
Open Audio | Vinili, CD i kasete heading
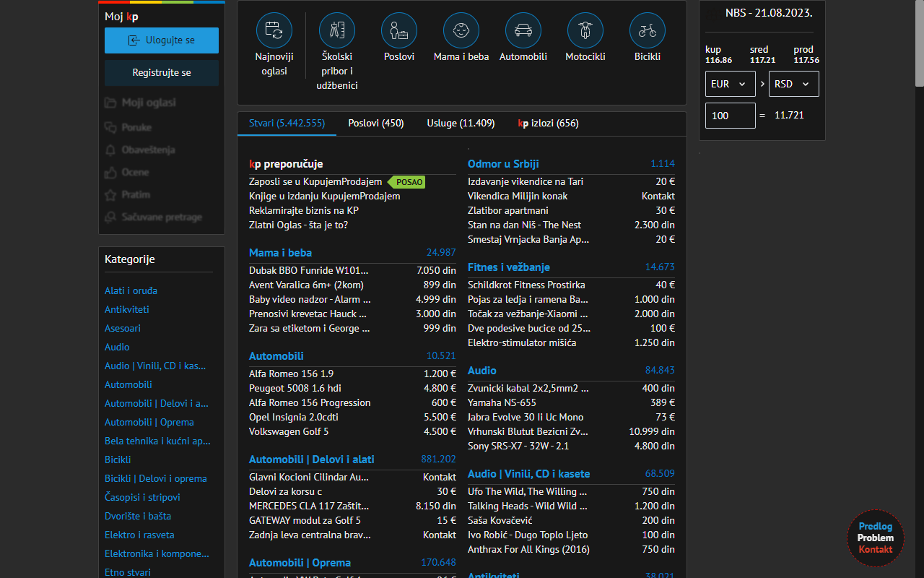tap(528, 473)
